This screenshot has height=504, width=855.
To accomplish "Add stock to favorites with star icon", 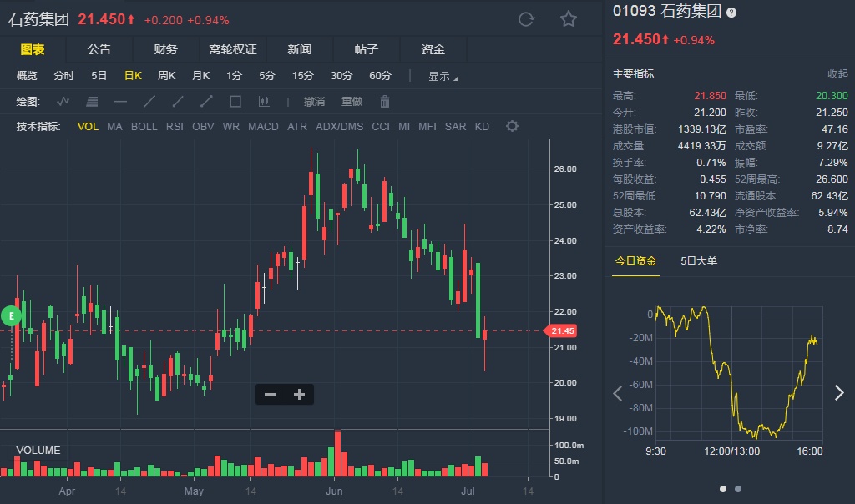I will (569, 18).
